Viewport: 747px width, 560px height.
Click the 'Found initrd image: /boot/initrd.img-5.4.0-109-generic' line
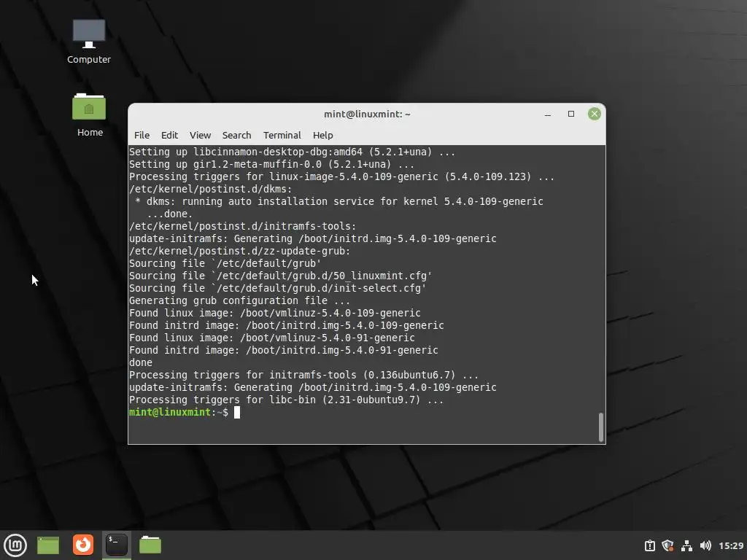(286, 326)
